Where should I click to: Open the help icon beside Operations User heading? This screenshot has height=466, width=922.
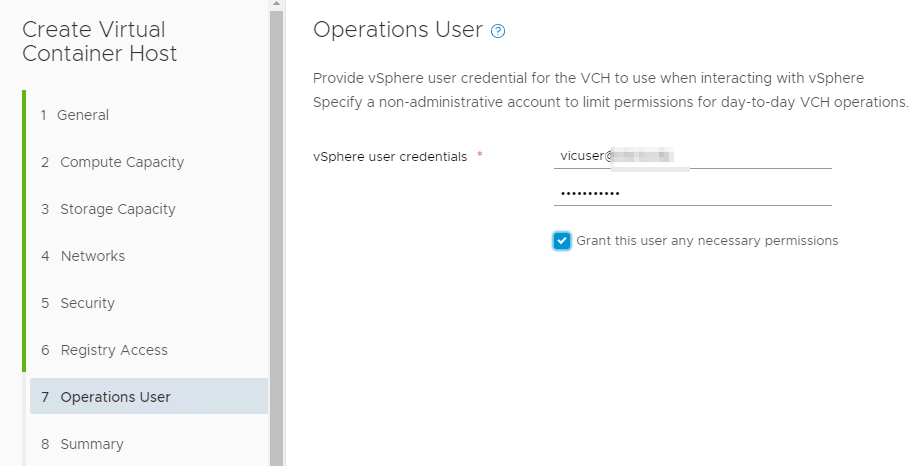[x=497, y=31]
